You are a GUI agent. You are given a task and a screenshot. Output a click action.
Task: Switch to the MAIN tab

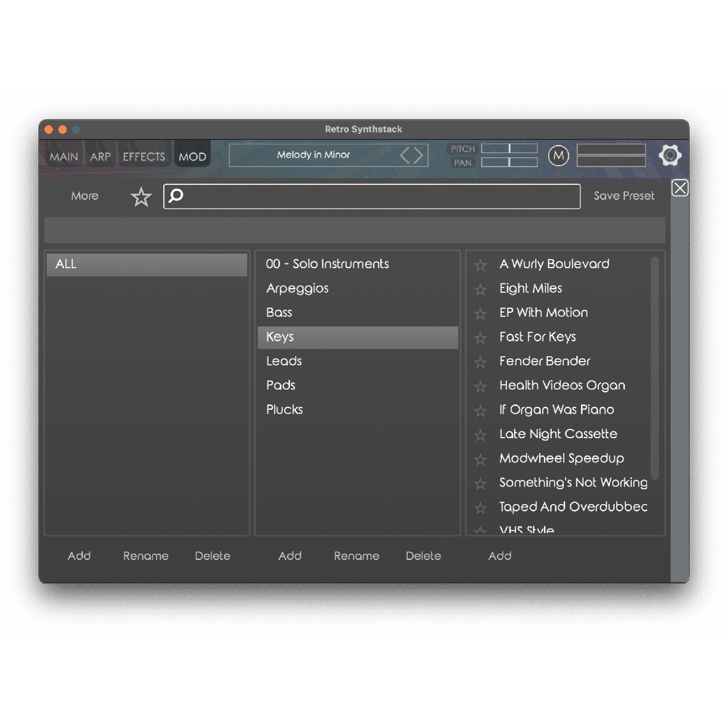tap(64, 156)
